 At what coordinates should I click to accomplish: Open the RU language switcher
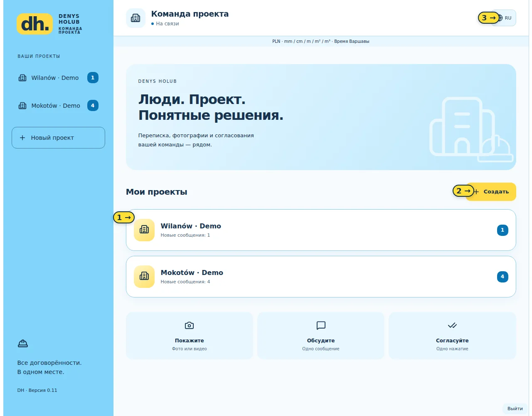pos(504,18)
